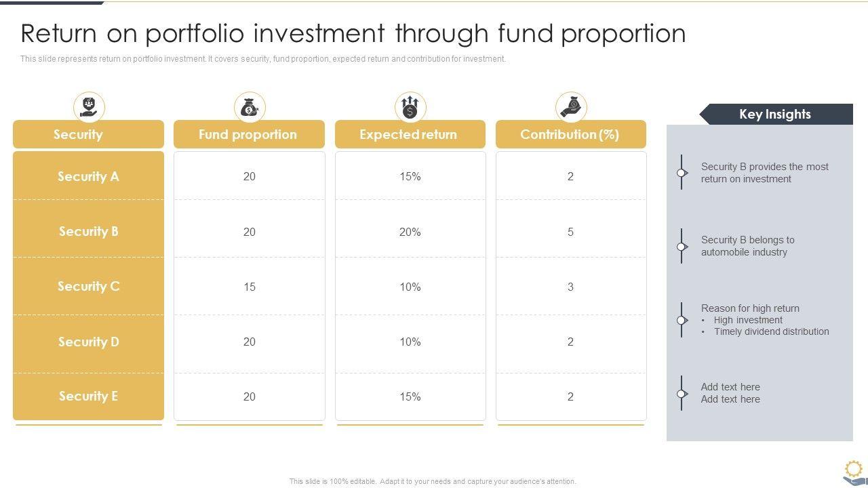Select the Key Insights banner
Screen dimensions: 868x488
[775, 115]
